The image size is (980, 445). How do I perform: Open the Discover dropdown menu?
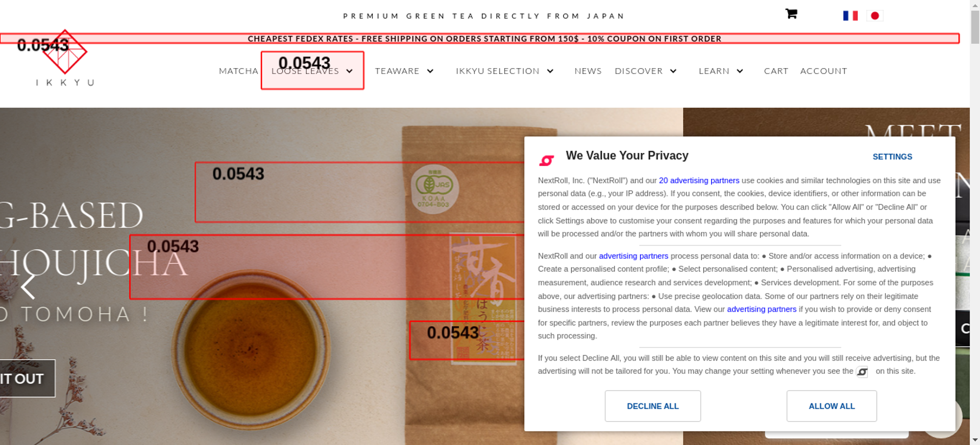[673, 71]
